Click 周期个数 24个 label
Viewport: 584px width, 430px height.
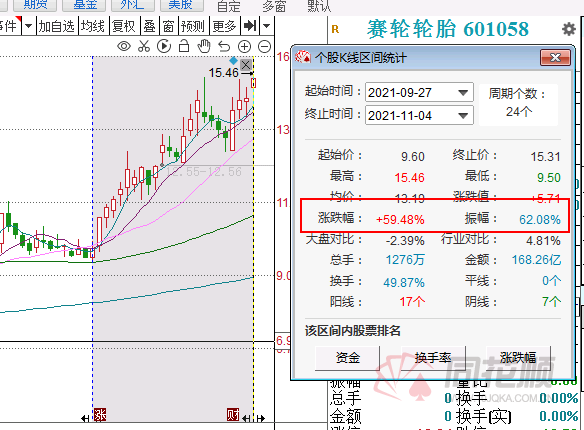pyautogui.click(x=518, y=102)
